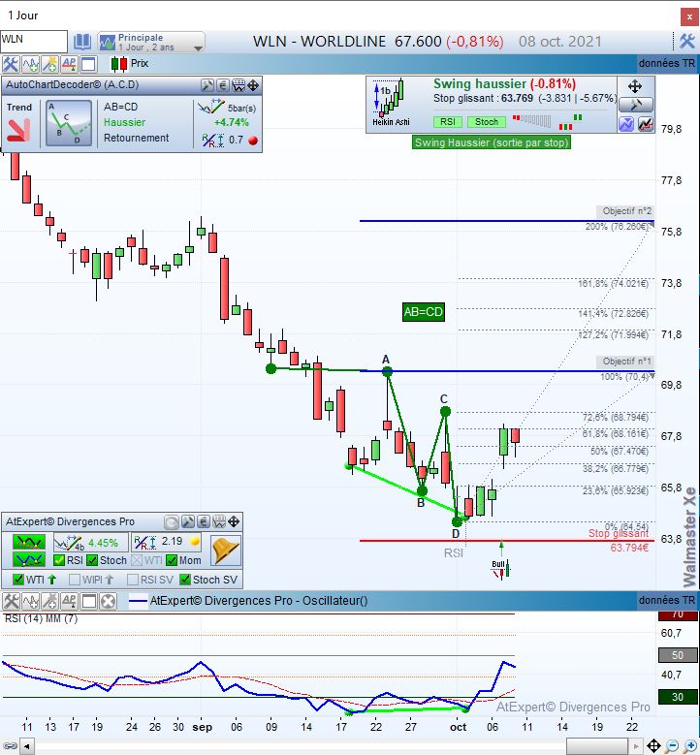Toggle bearish divergence pattern button

tap(28, 543)
